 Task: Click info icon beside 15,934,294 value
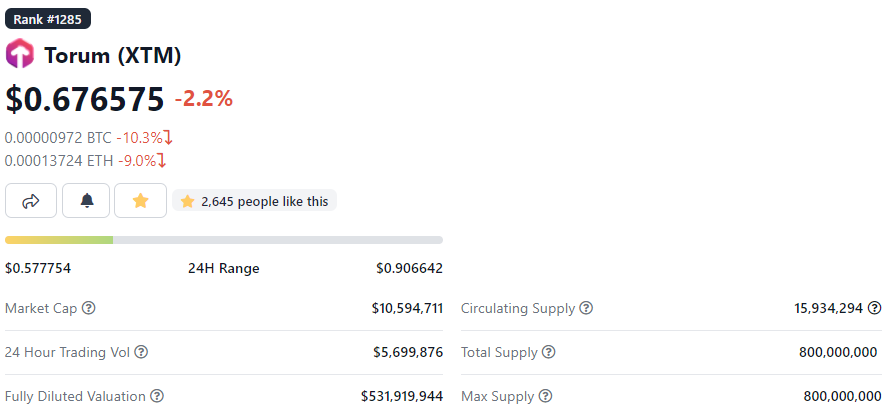click(x=875, y=308)
